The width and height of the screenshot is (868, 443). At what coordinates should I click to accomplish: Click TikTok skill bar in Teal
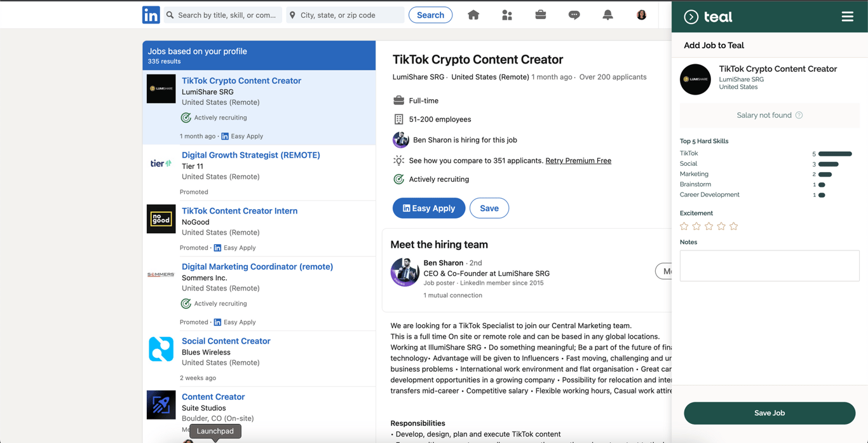(x=835, y=154)
